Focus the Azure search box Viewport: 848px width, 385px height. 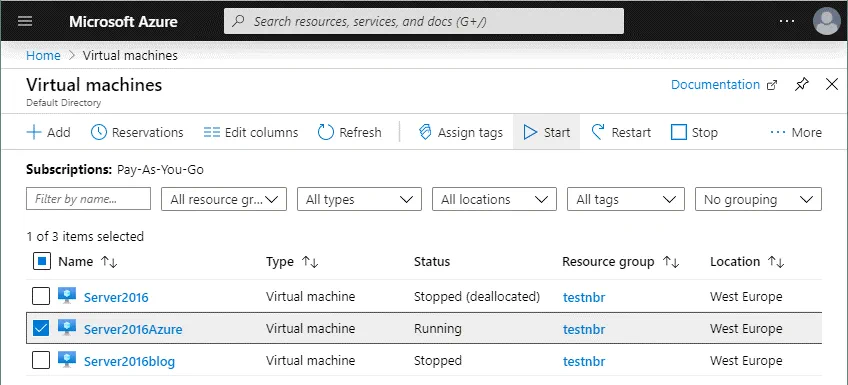click(423, 21)
